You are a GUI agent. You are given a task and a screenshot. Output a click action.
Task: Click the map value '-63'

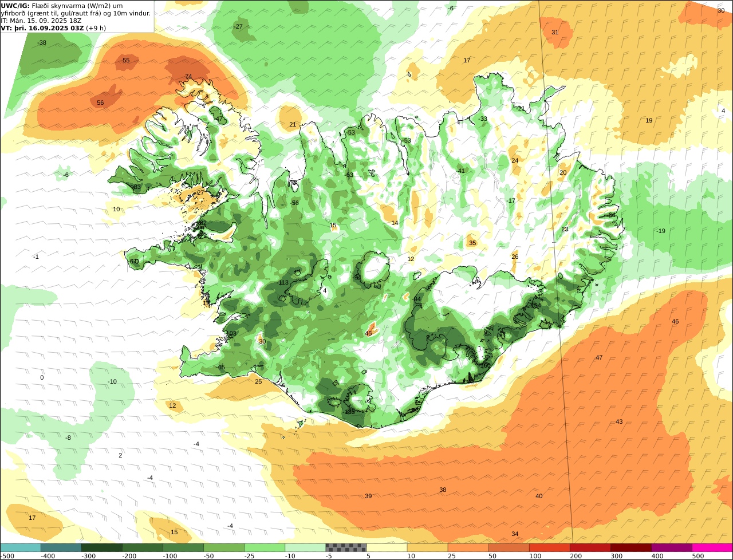pyautogui.click(x=349, y=175)
